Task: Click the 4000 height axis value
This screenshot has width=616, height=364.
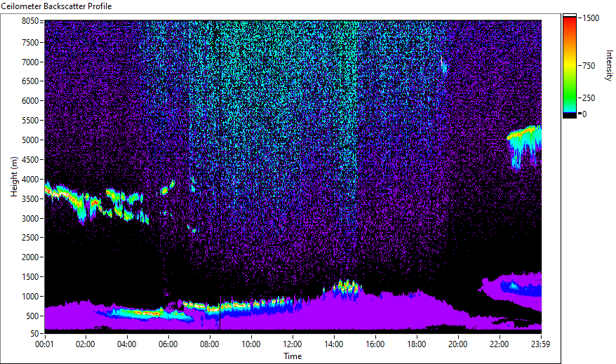Action: 30,180
